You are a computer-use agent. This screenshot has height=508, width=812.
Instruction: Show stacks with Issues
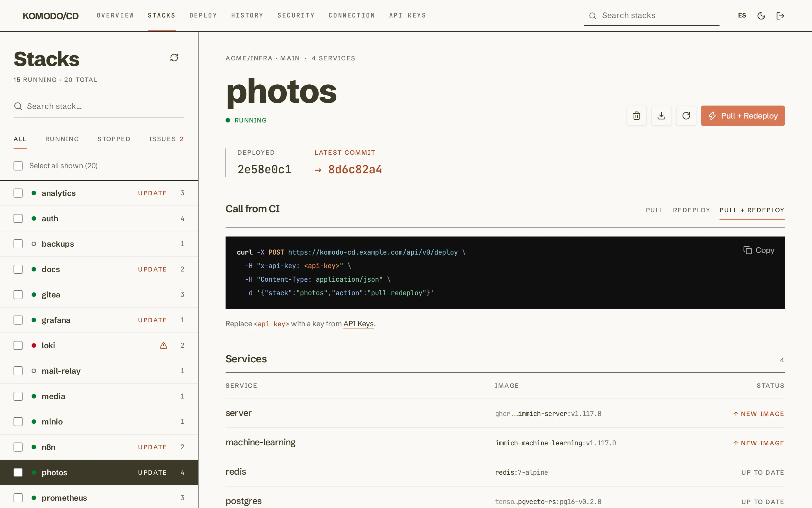(166, 139)
